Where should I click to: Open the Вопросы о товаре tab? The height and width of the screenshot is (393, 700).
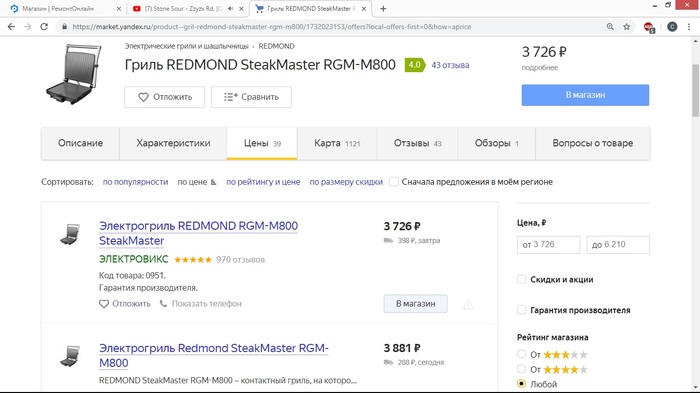[592, 143]
